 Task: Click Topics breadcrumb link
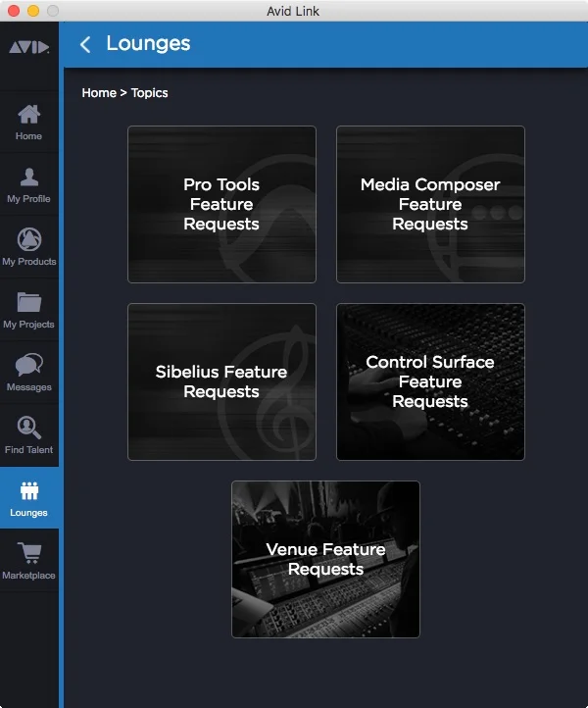149,93
